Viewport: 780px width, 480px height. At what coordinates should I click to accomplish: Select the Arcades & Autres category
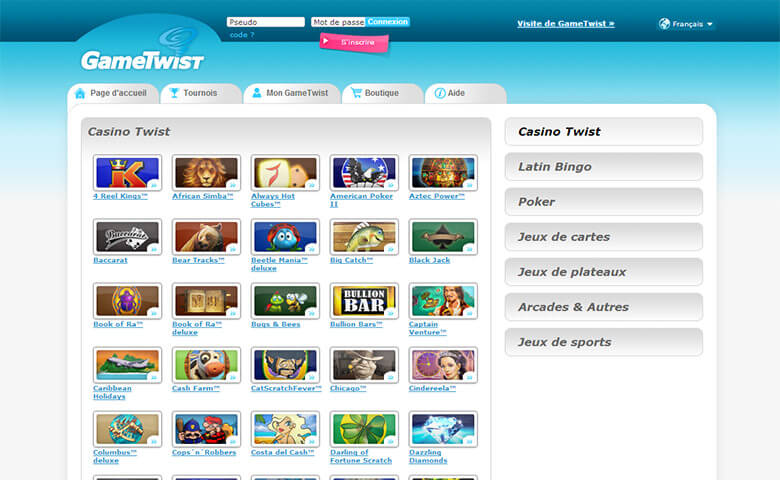coord(604,307)
